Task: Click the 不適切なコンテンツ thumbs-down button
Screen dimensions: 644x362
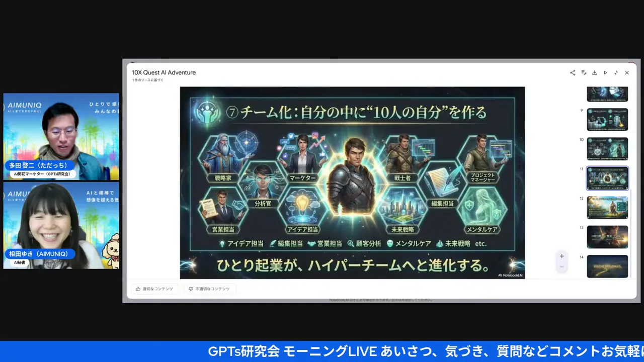Action: (x=209, y=289)
